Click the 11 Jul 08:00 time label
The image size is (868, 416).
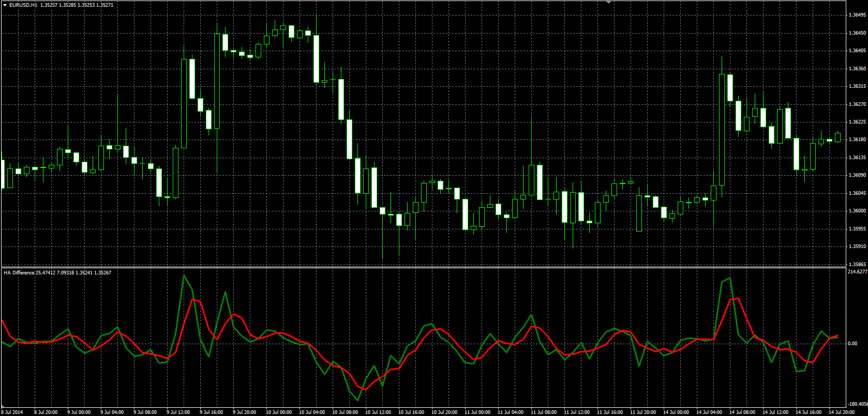(x=544, y=412)
